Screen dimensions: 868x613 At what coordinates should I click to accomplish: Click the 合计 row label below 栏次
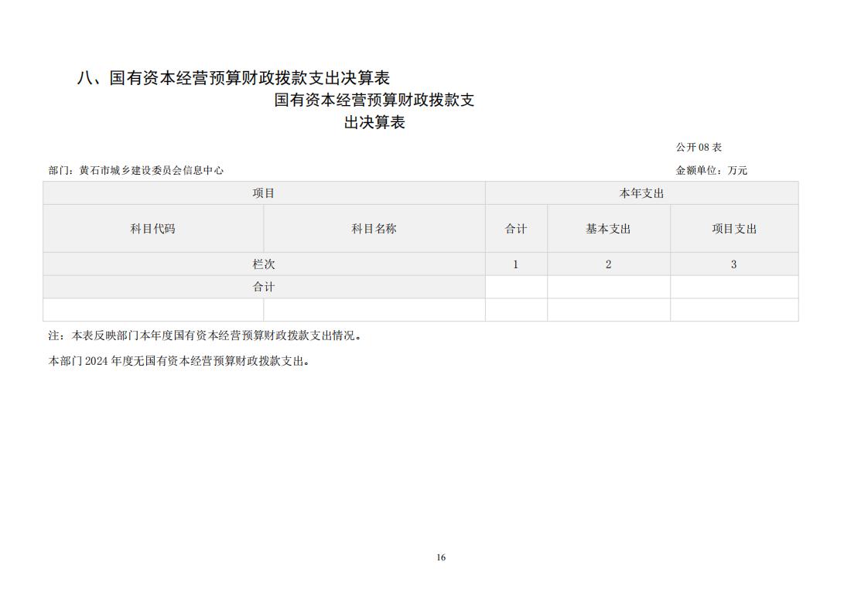264,287
